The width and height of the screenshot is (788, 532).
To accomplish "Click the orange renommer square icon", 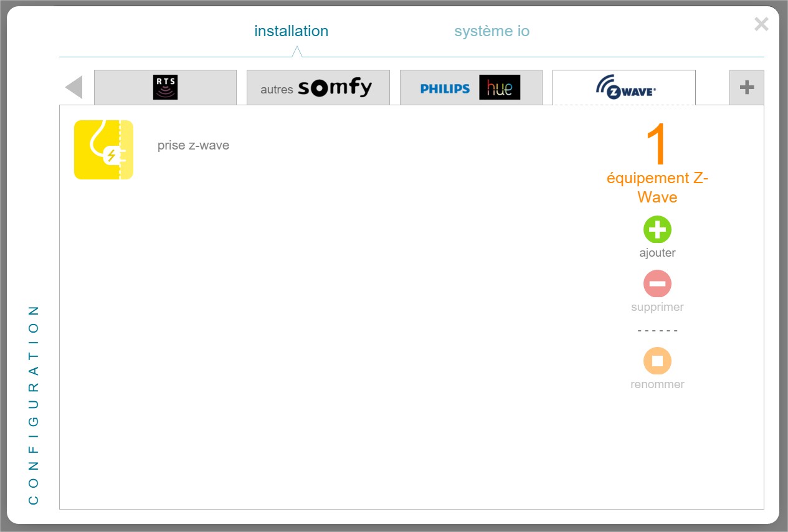I will tap(657, 361).
